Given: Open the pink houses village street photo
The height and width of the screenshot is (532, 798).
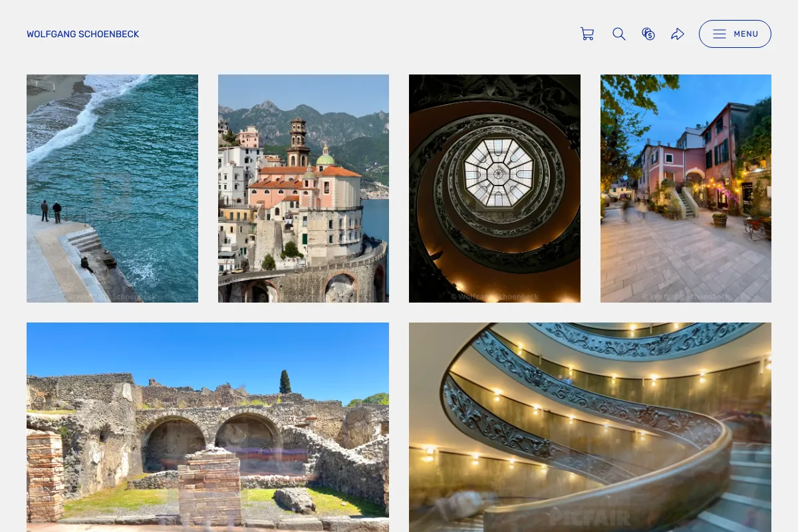Looking at the screenshot, I should [x=686, y=188].
